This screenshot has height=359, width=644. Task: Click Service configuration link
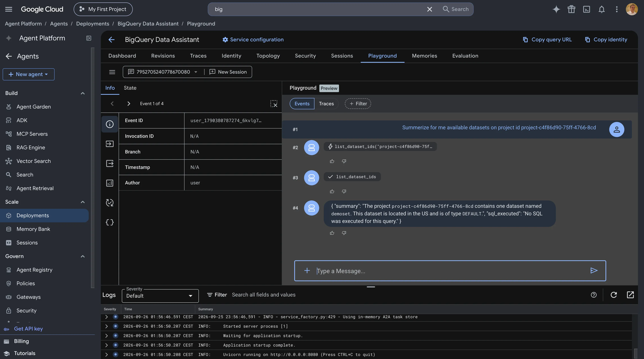[253, 39]
